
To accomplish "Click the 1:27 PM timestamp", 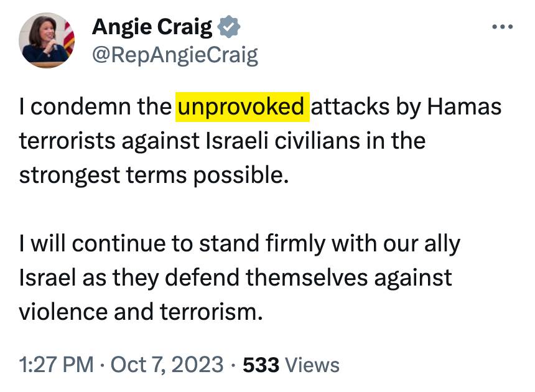I will (x=55, y=365).
